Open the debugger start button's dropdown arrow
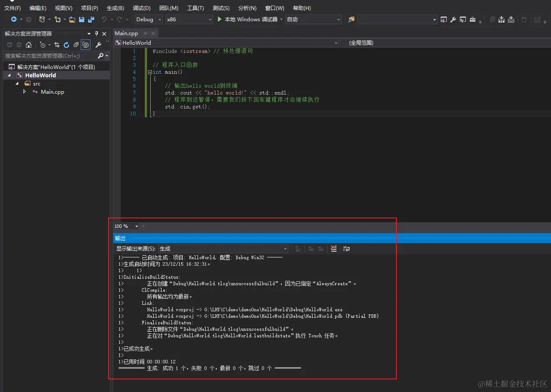The width and height of the screenshot is (551, 392). point(281,20)
